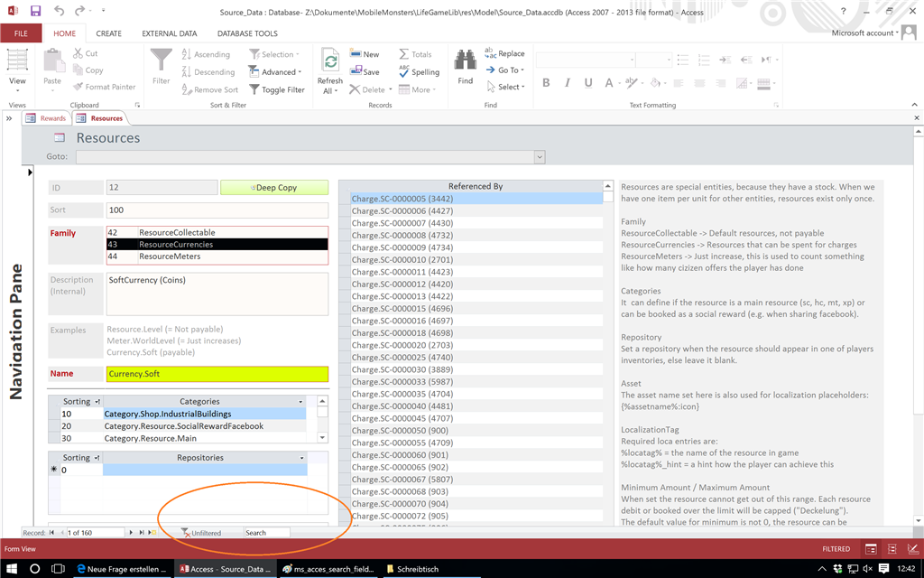
Task: Click the Name field Currency.Soft
Action: pyautogui.click(x=217, y=374)
